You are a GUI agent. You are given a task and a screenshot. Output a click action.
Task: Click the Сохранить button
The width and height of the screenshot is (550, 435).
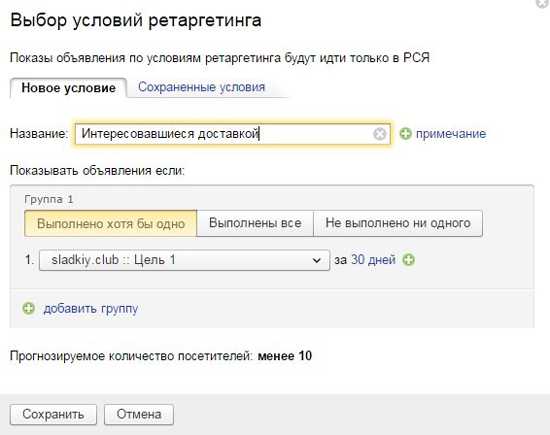point(53,414)
